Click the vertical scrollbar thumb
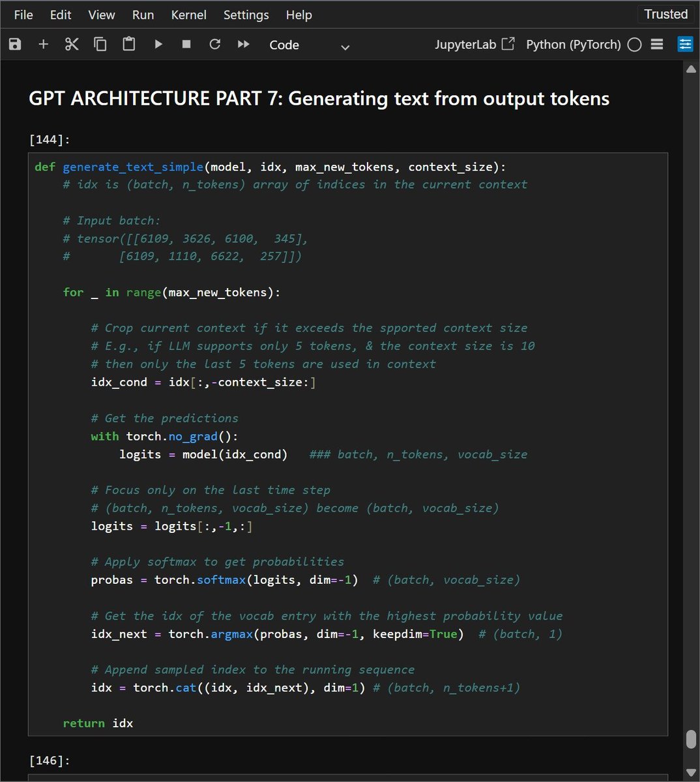 click(x=691, y=740)
